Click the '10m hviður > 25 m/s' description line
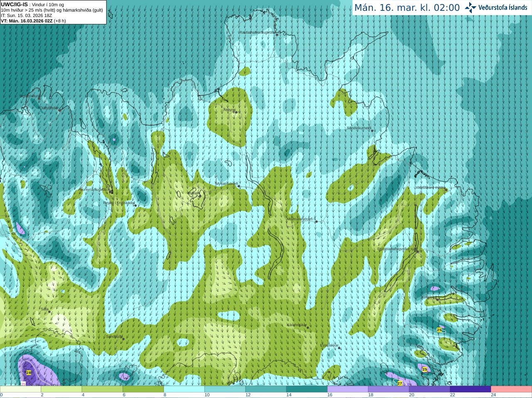This screenshot has height=398, width=532. click(x=52, y=10)
